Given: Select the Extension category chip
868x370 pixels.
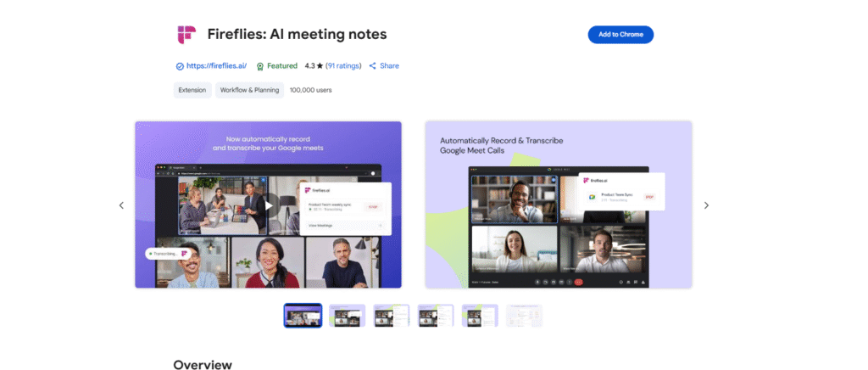Looking at the screenshot, I should [x=192, y=90].
